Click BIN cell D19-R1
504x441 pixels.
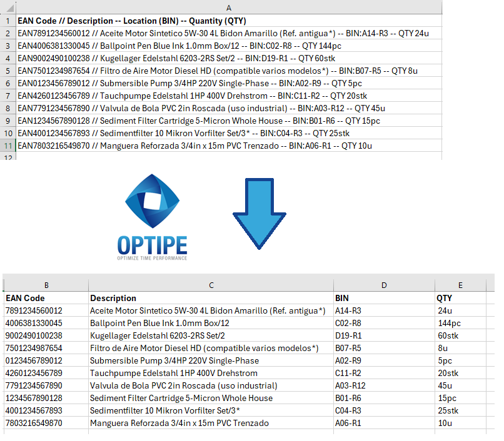384,335
